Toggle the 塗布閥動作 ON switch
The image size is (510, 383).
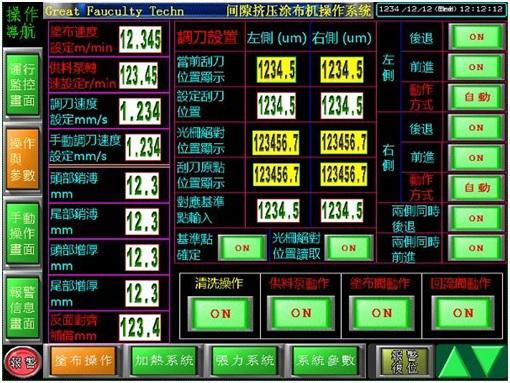point(382,313)
